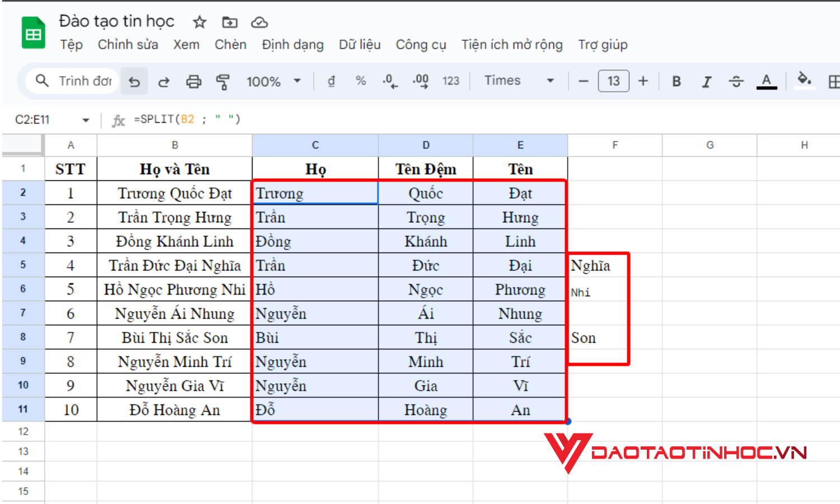Viewport: 840px width, 504px height.
Task: Click the Khánh cell in column D
Action: pyautogui.click(x=426, y=241)
